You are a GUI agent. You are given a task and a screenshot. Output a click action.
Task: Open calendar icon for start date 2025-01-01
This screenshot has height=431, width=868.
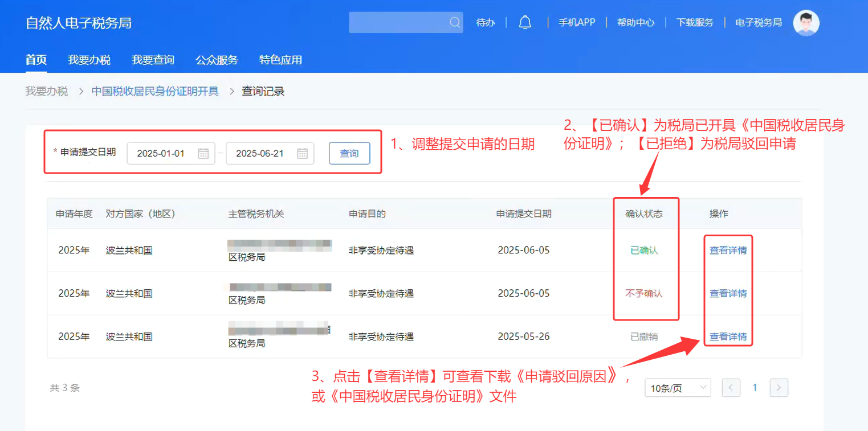coord(203,153)
